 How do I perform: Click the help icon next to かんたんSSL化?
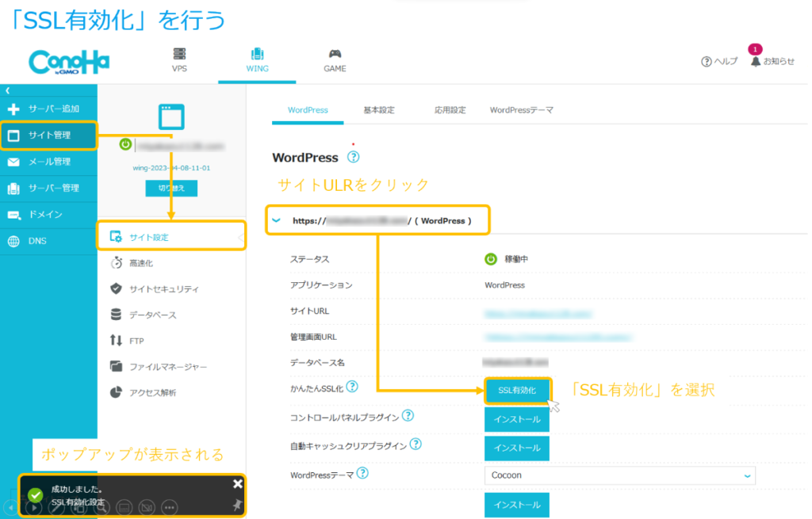tap(352, 387)
